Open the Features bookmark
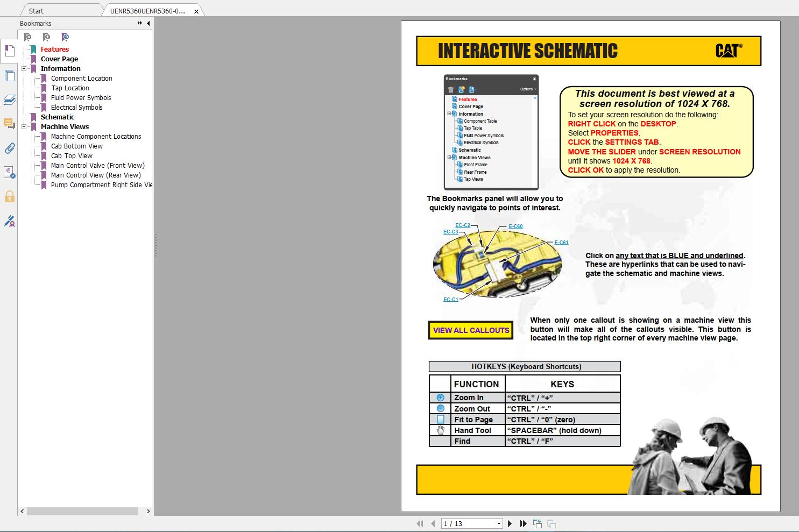The image size is (799, 532). pyautogui.click(x=55, y=49)
